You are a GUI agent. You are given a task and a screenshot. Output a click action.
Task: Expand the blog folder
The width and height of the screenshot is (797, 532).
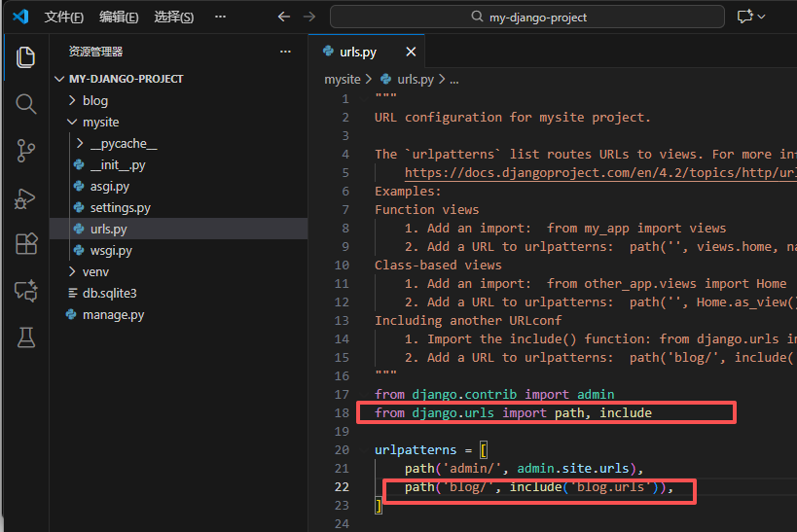point(94,100)
